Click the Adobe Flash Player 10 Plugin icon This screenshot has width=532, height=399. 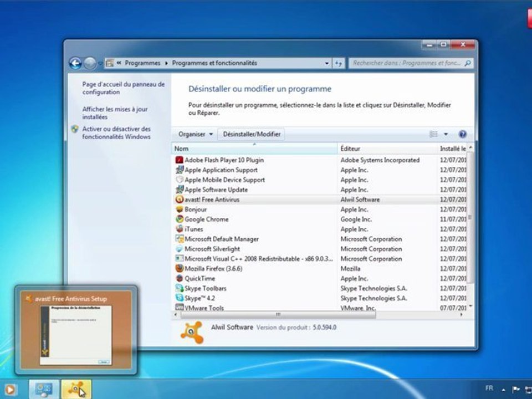[179, 160]
